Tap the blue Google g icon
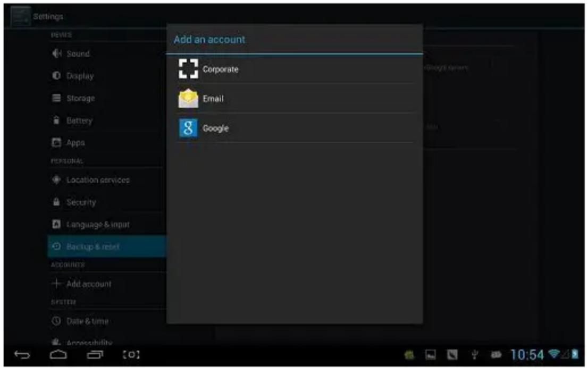This screenshot has height=368, width=588. point(188,128)
